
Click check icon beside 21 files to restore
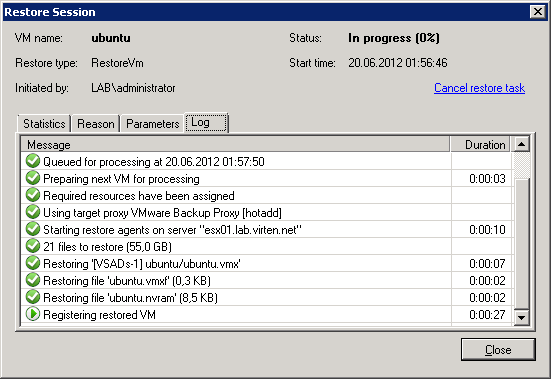click(x=33, y=246)
